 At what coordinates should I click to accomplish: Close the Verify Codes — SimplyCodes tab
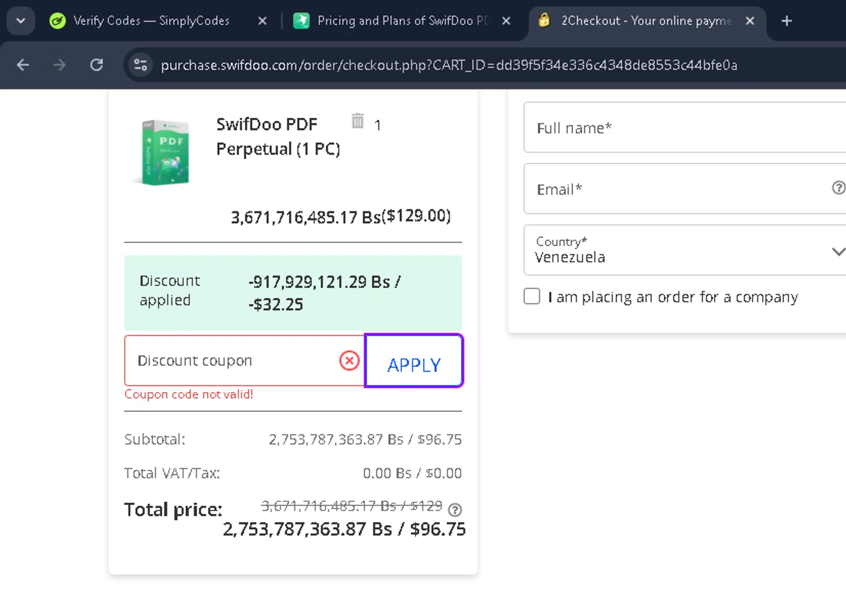tap(262, 21)
